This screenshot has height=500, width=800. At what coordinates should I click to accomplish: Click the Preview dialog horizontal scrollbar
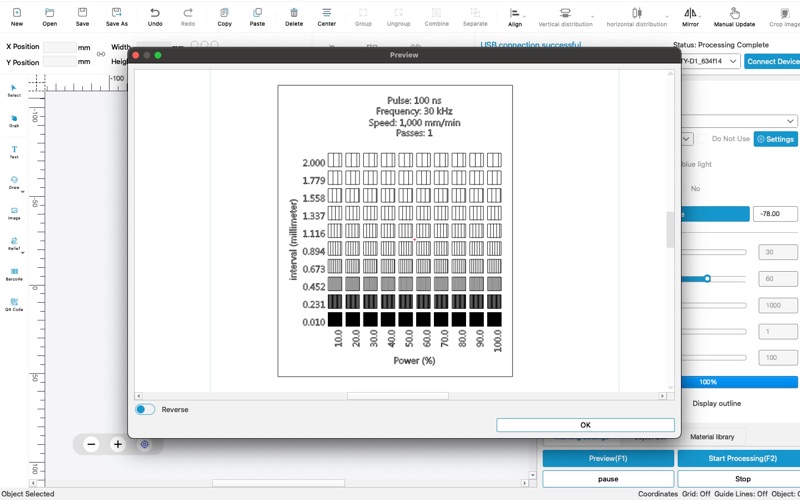[398, 396]
